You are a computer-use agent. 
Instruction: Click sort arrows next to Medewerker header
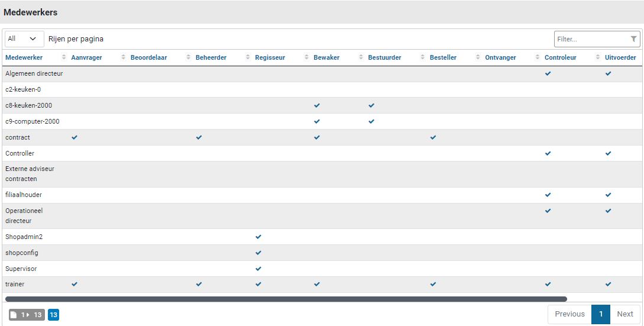[x=64, y=57]
